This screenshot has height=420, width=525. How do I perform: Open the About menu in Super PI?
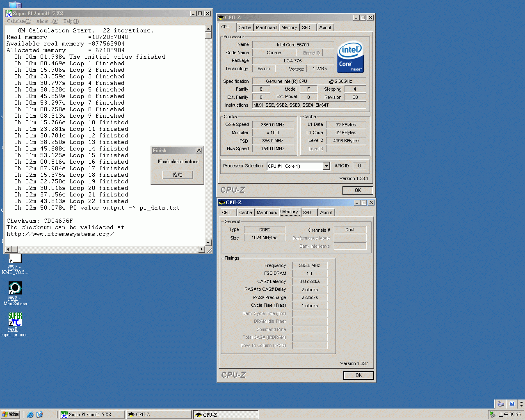(47, 21)
